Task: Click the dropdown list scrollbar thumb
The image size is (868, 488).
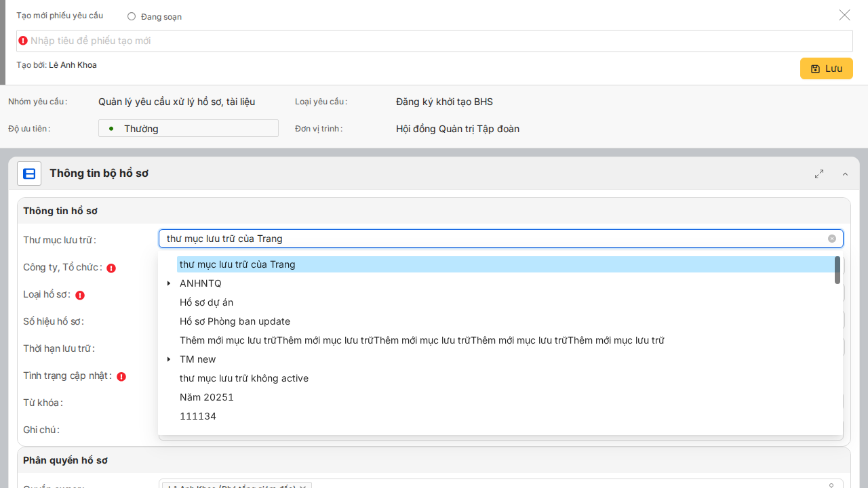Action: pos(837,270)
